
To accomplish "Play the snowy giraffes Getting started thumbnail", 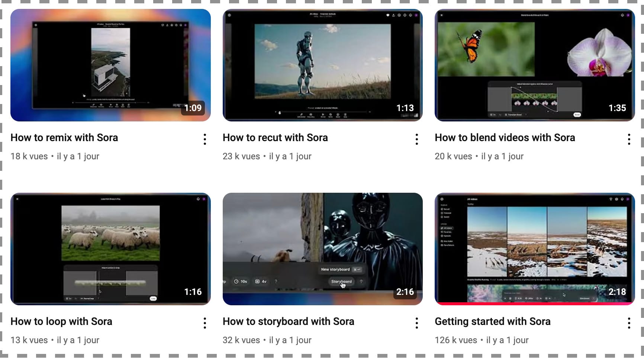I will [x=535, y=249].
